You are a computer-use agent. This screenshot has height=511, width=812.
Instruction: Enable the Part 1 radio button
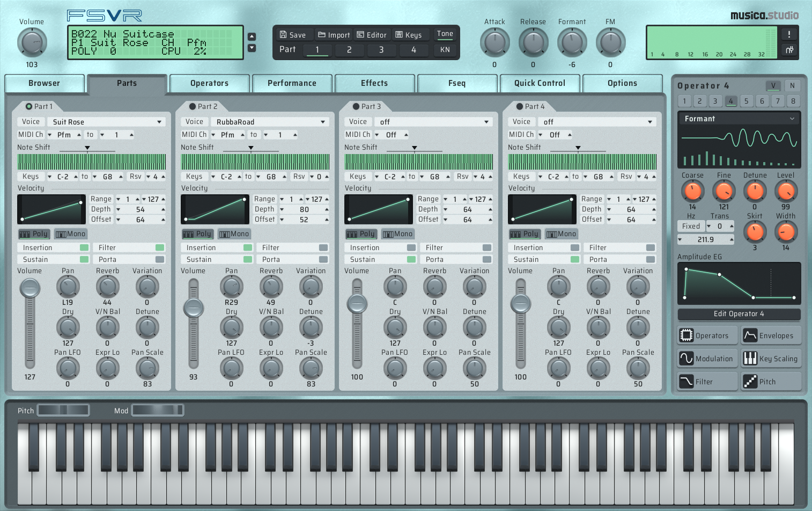coord(29,106)
